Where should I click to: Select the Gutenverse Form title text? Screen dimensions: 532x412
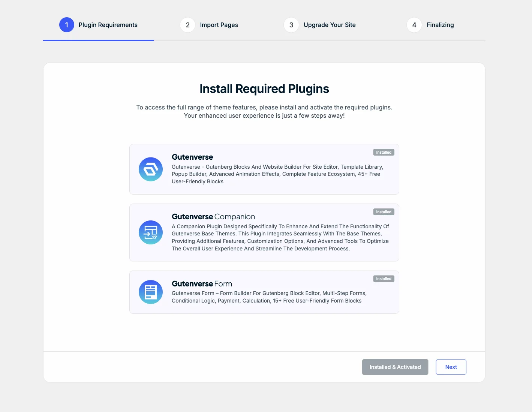(202, 284)
